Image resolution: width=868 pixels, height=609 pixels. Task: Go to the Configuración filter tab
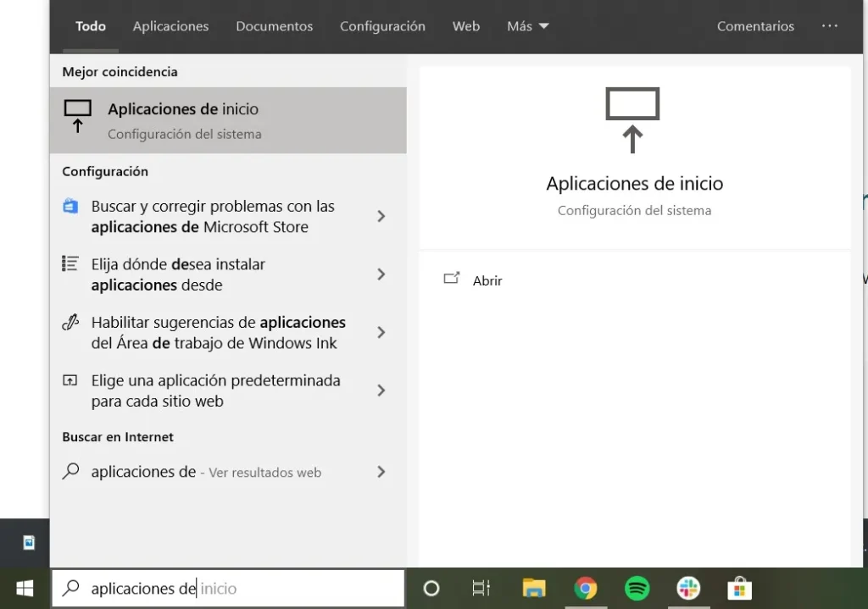tap(382, 26)
